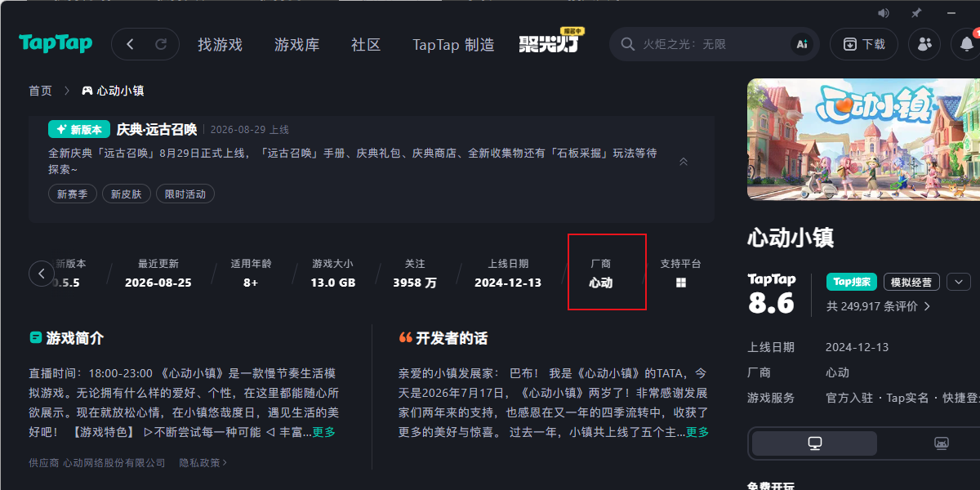Click the 8+ age rating value
Viewport: 980px width, 490px height.
click(x=251, y=283)
